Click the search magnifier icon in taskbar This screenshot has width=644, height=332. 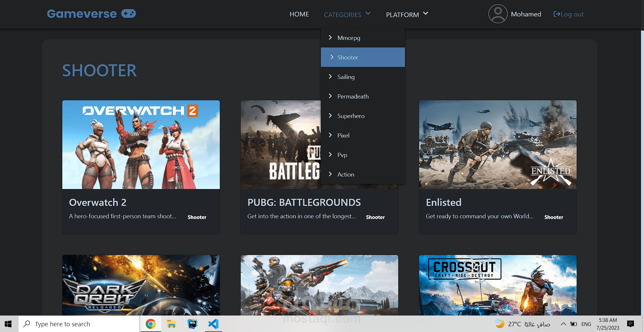coord(27,324)
